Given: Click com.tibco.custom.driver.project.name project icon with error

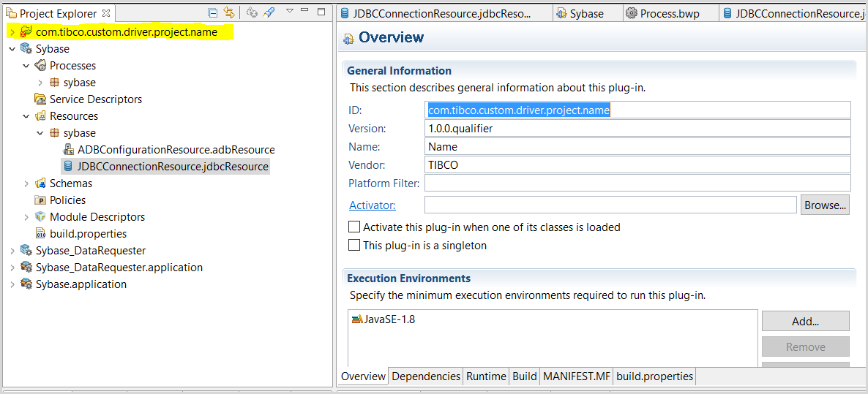Looking at the screenshot, I should tap(26, 33).
